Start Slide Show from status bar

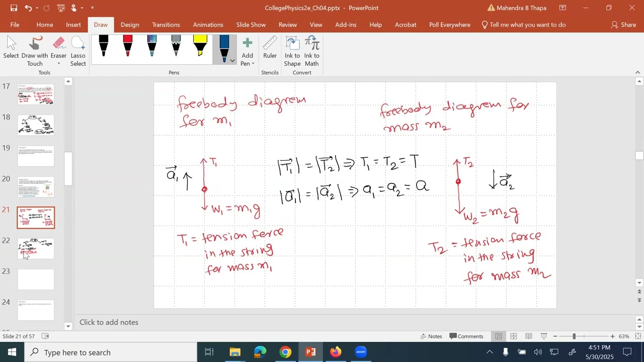pos(544,336)
